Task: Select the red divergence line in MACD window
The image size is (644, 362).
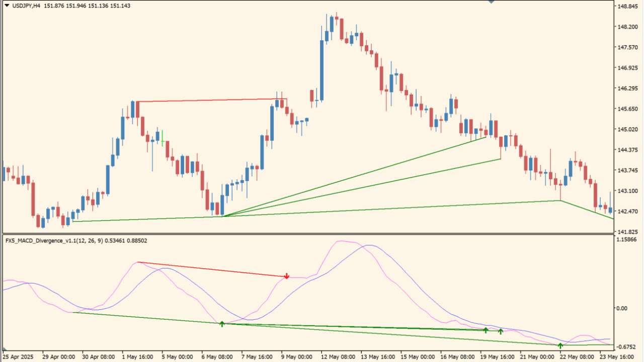Action: [211, 269]
